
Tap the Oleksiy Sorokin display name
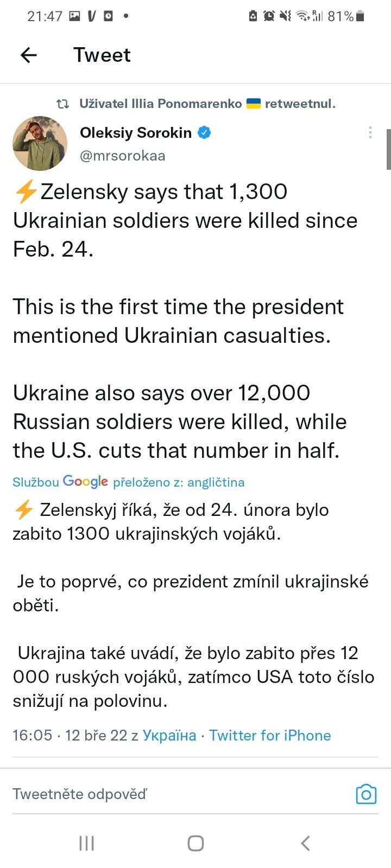136,132
